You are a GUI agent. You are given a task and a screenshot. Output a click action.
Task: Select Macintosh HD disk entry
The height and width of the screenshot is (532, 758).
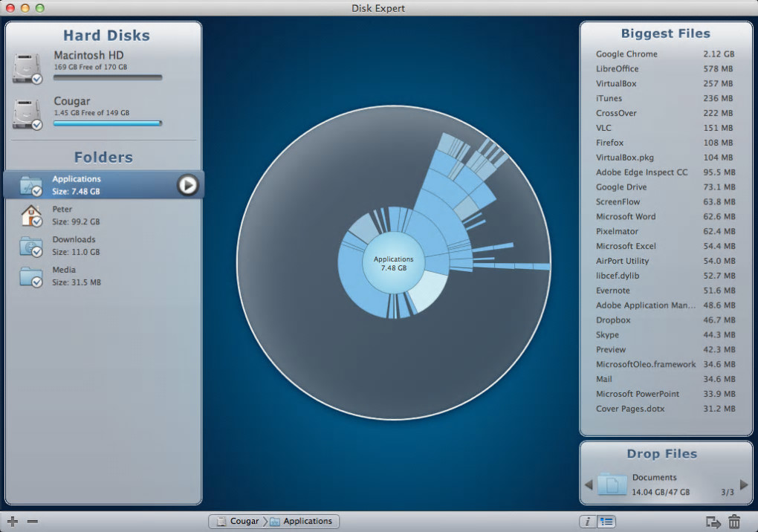pos(103,68)
